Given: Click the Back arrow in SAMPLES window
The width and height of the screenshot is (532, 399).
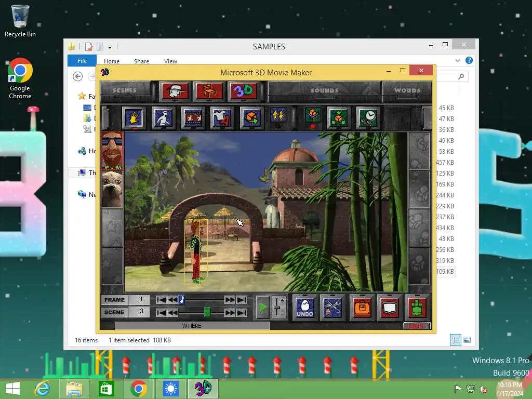Looking at the screenshot, I should click(78, 76).
